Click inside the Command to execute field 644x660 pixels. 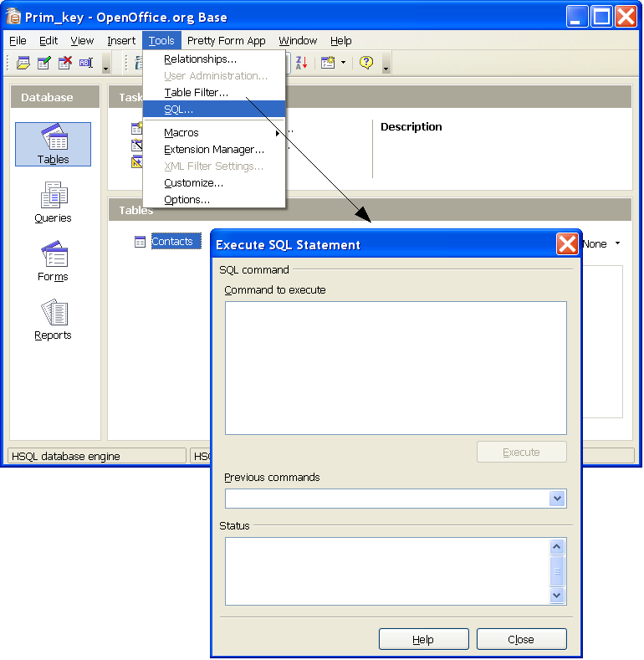pyautogui.click(x=396, y=368)
